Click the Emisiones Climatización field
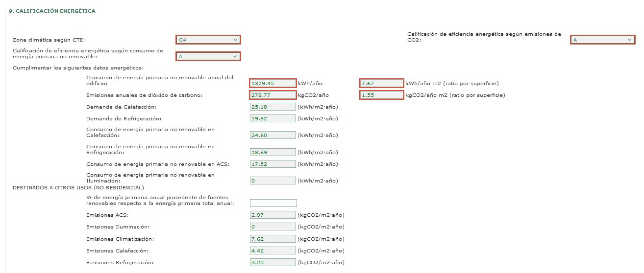The image size is (644, 273). (273, 239)
